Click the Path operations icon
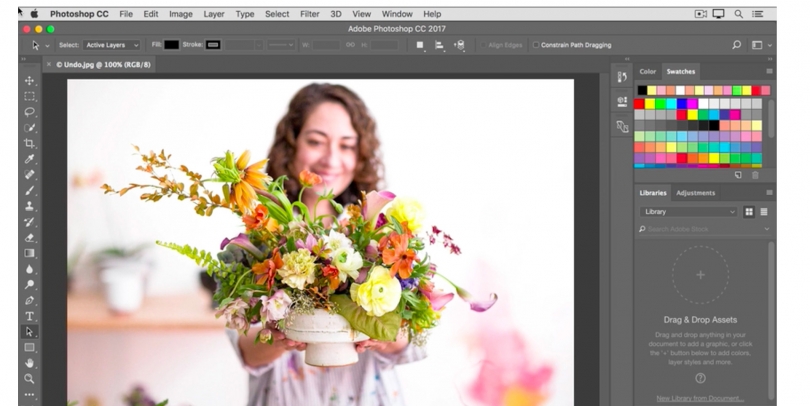 420,45
